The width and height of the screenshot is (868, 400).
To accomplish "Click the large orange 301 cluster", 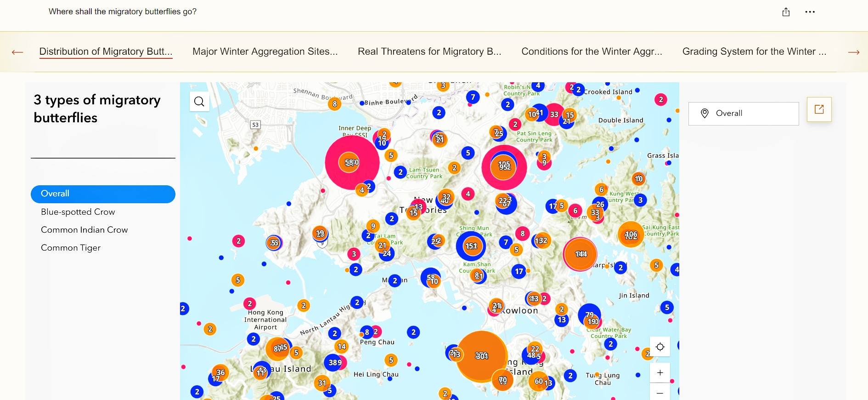I will coord(481,356).
